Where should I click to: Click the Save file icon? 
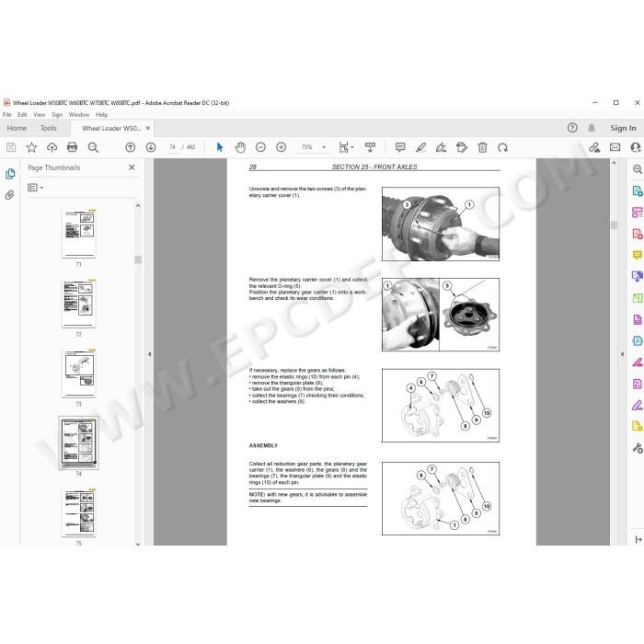[11, 147]
